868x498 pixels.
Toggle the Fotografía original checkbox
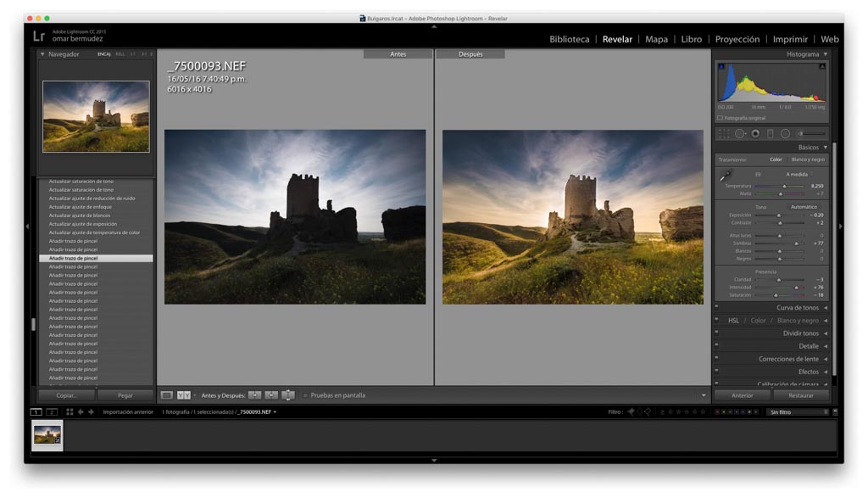click(x=720, y=118)
